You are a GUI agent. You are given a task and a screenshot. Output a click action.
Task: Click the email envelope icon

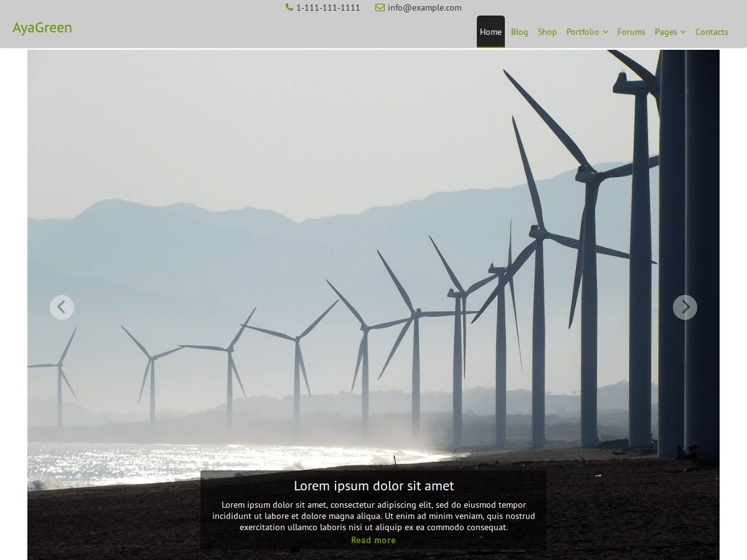[380, 7]
